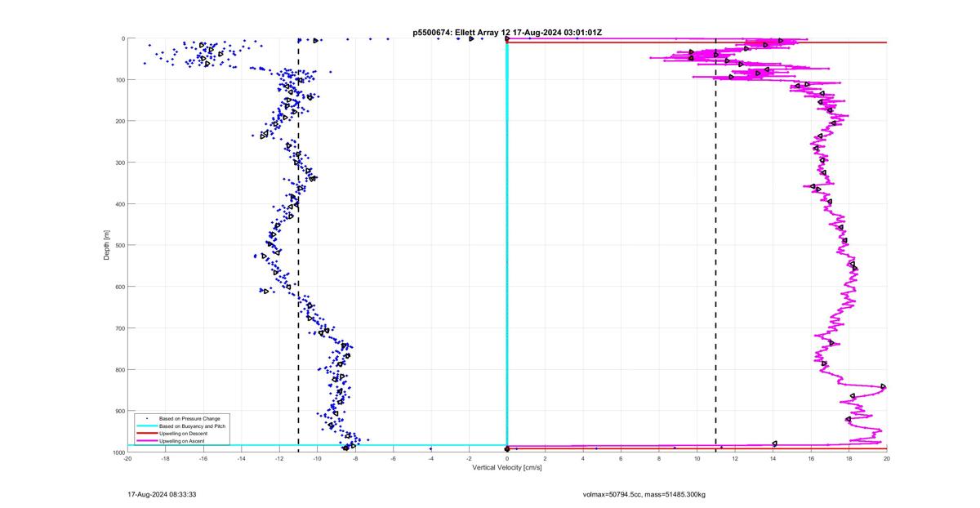
Task: Click velocity axis tick label '12'
Action: [735, 459]
